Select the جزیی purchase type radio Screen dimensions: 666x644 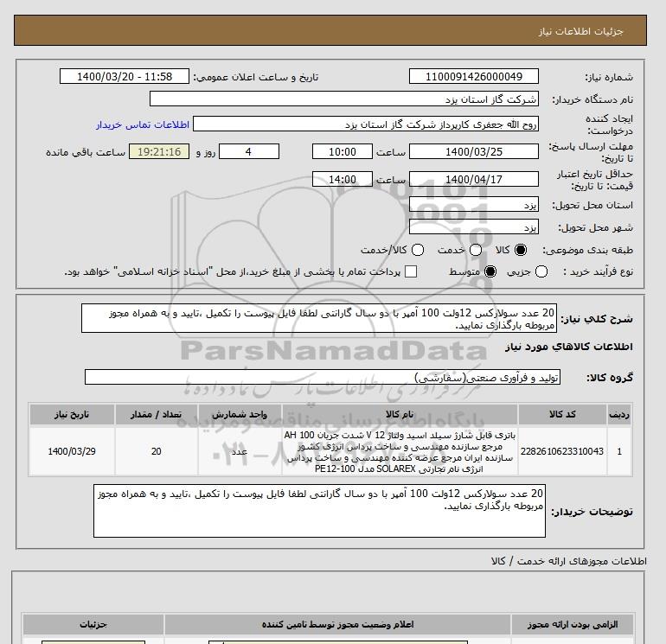pyautogui.click(x=541, y=271)
